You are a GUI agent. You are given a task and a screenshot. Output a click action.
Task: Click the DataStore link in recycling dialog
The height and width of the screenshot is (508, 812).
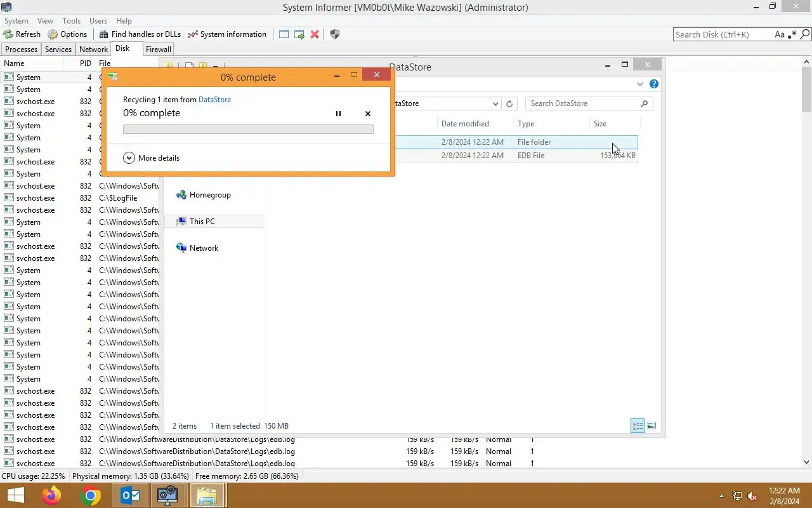(x=214, y=100)
